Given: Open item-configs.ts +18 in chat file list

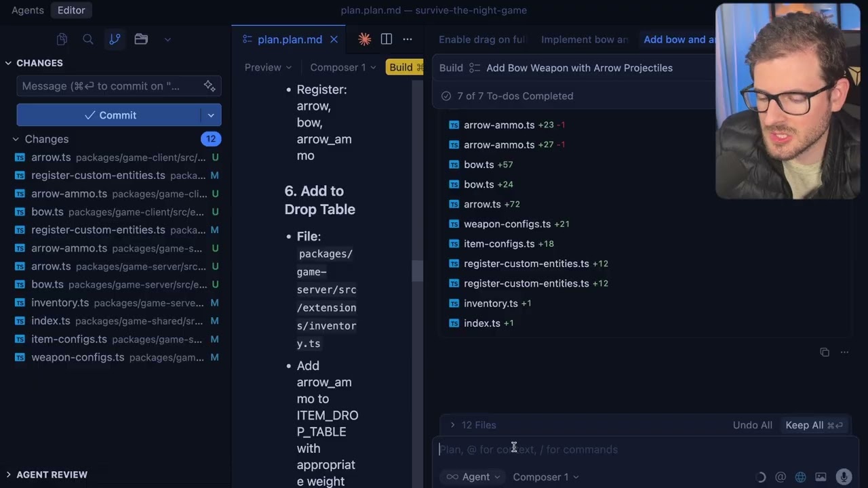Looking at the screenshot, I should pos(501,244).
